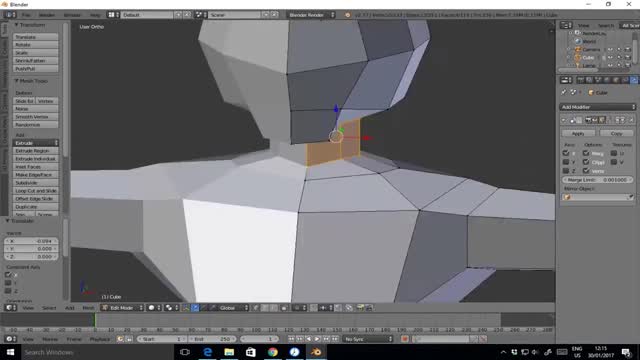Toggle the Textures U checkbox

point(613,153)
